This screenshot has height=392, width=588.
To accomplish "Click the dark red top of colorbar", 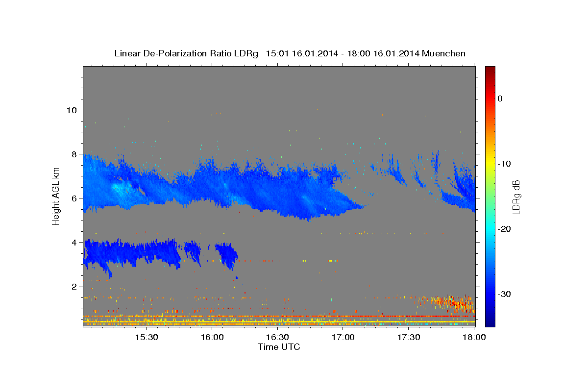I will 490,70.
